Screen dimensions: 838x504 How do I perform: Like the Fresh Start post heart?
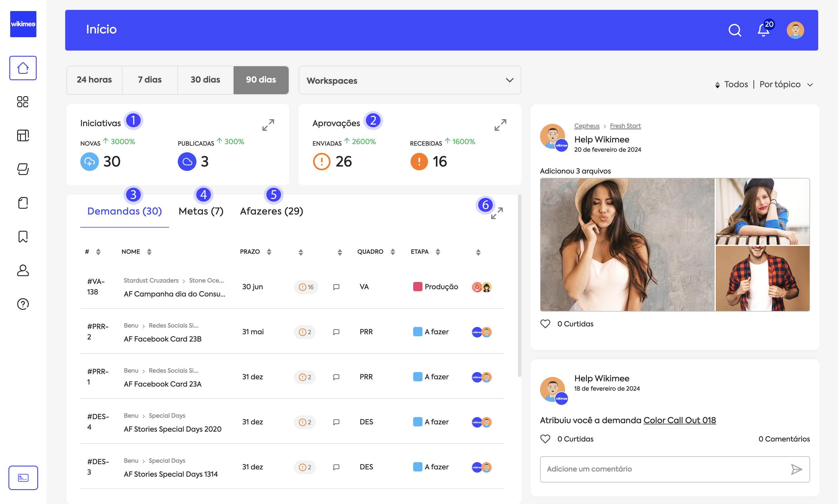545,324
